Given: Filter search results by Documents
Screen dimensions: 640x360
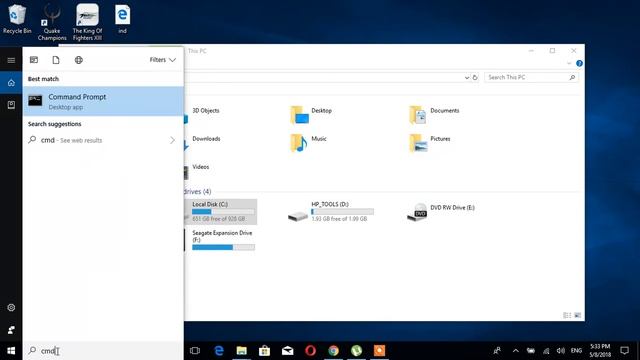Looking at the screenshot, I should coord(56,60).
